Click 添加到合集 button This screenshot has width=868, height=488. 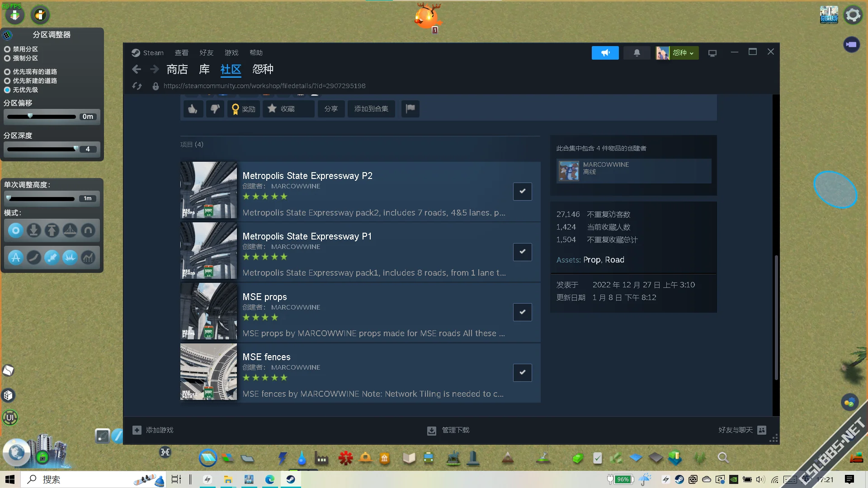[371, 109]
